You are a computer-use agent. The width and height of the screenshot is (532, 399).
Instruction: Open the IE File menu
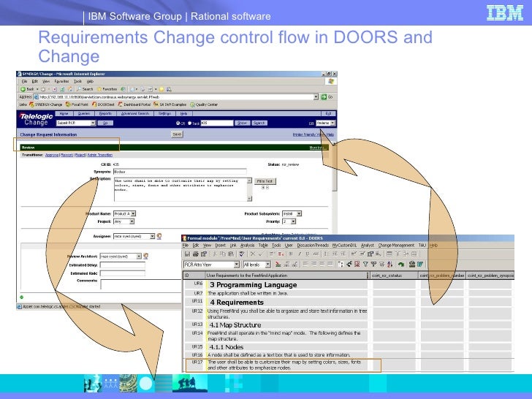click(24, 81)
